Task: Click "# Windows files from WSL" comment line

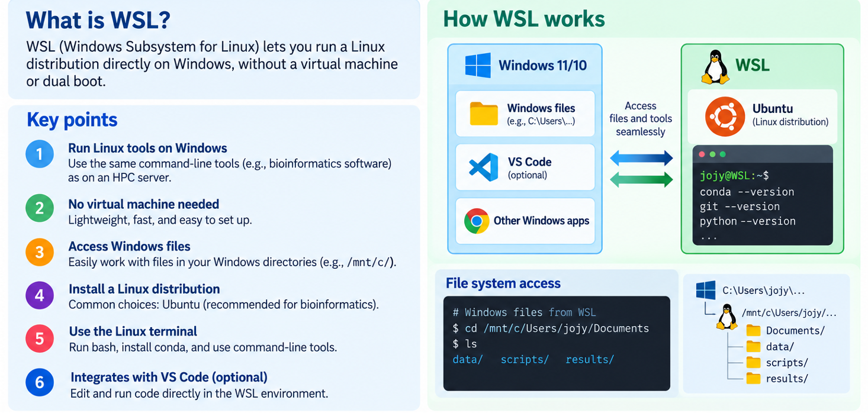Action: point(524,312)
